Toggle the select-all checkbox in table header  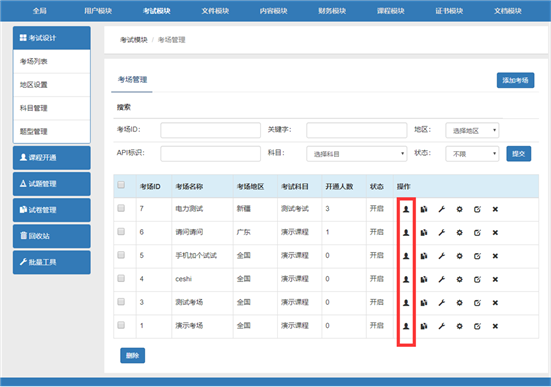tap(121, 185)
